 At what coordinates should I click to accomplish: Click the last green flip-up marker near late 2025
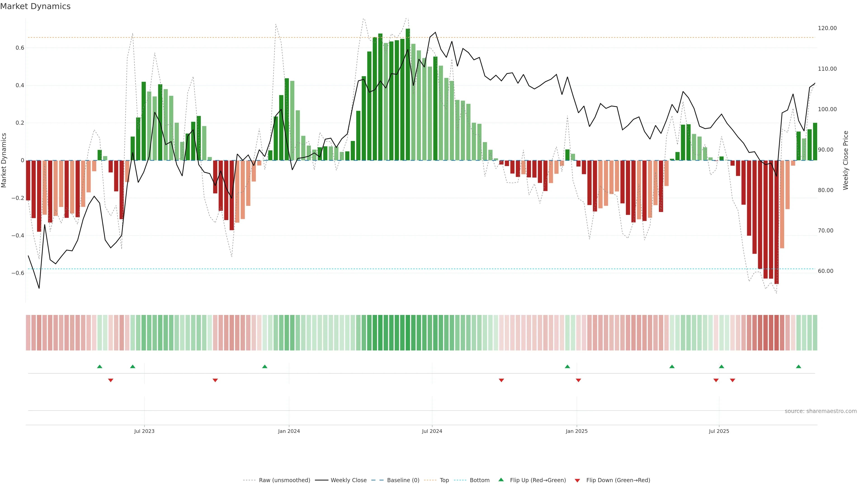(x=798, y=366)
